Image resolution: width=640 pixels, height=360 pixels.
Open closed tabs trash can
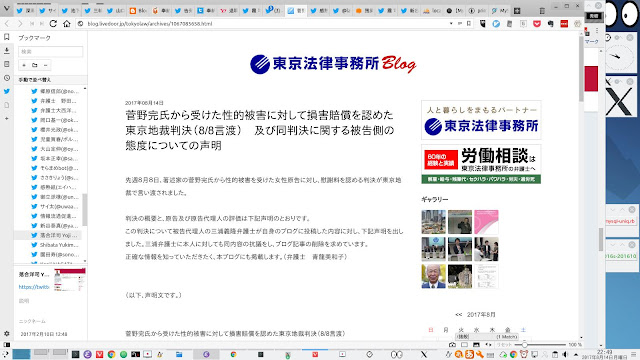pyautogui.click(x=542, y=11)
